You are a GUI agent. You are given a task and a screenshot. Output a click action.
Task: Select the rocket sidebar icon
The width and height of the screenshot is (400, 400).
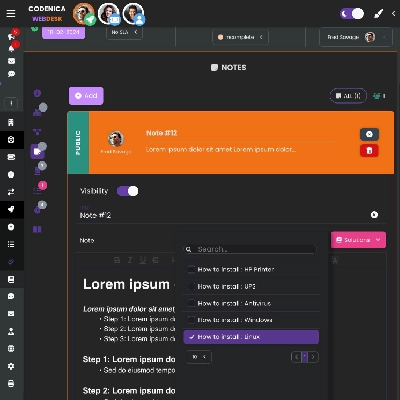pyautogui.click(x=11, y=209)
